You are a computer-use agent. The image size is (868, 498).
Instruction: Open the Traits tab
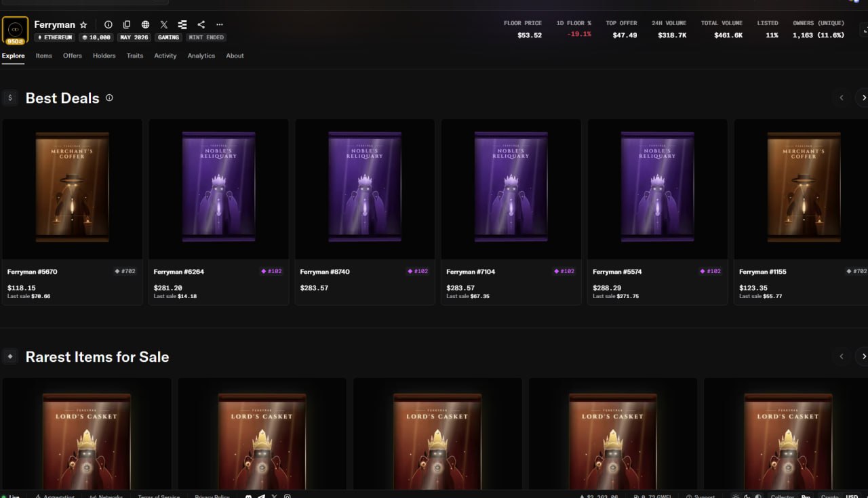135,56
